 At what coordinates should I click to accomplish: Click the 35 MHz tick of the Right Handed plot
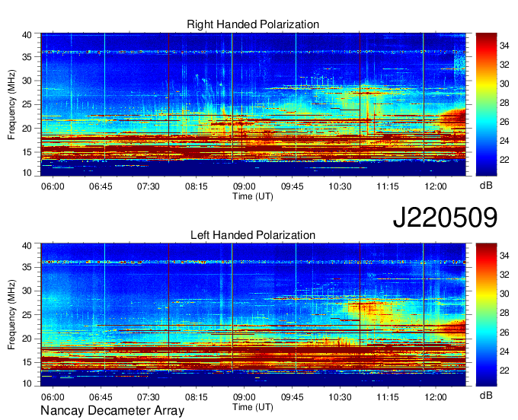pos(27,57)
